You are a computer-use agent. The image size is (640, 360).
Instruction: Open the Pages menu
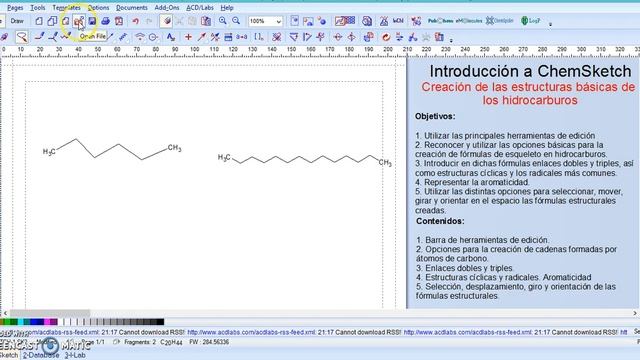tap(15, 8)
